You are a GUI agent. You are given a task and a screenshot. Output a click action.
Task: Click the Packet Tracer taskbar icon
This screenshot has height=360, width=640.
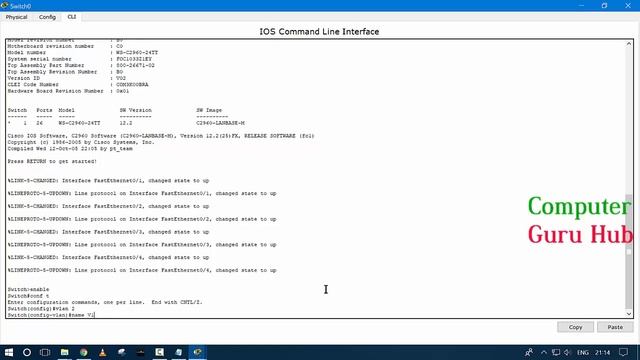(198, 352)
